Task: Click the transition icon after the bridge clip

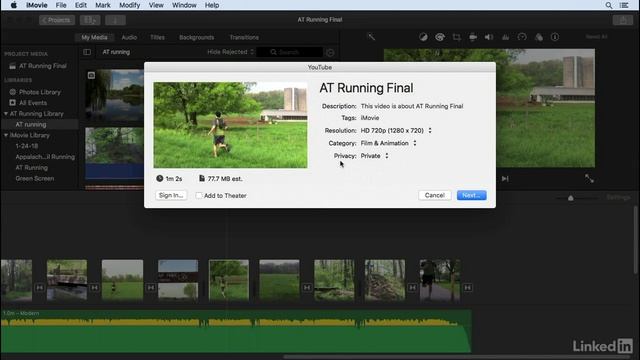Action: tap(95, 288)
